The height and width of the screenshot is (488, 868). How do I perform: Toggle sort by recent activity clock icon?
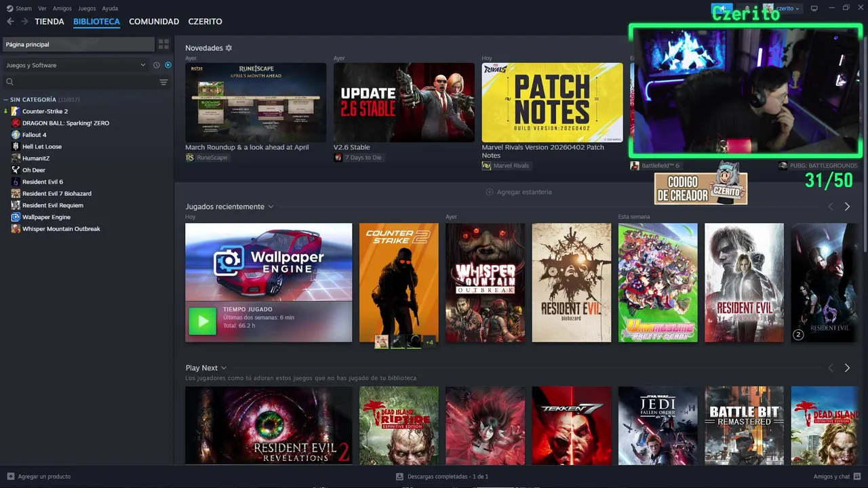click(157, 65)
